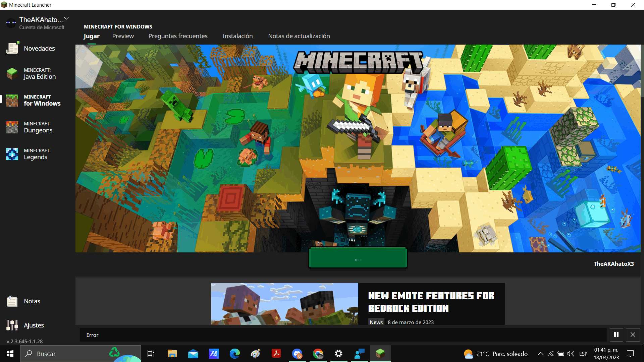Open the Wi-Fi network tray icon
644x362 pixels.
(551, 354)
